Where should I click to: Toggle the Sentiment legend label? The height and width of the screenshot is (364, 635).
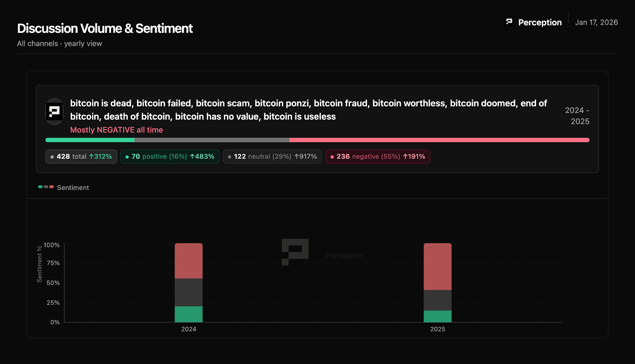pos(73,187)
